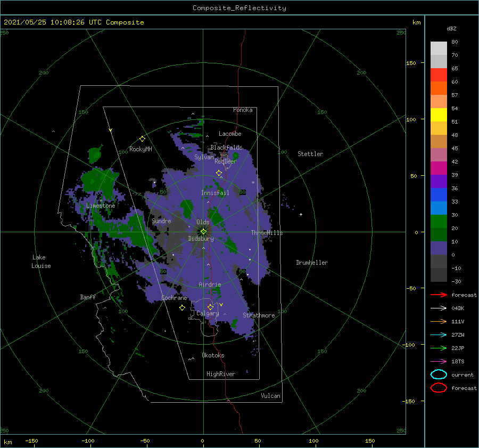Click the Banff town label
This screenshot has width=479, height=448.
88,297
